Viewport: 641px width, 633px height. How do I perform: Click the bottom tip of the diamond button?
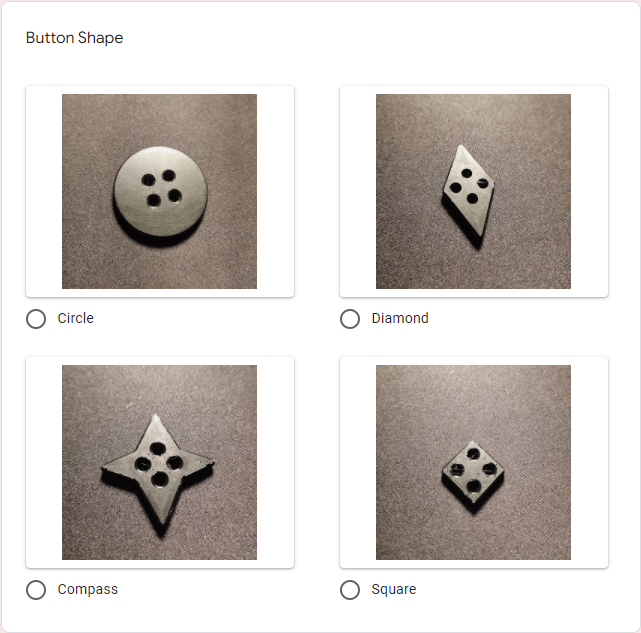[x=478, y=241]
